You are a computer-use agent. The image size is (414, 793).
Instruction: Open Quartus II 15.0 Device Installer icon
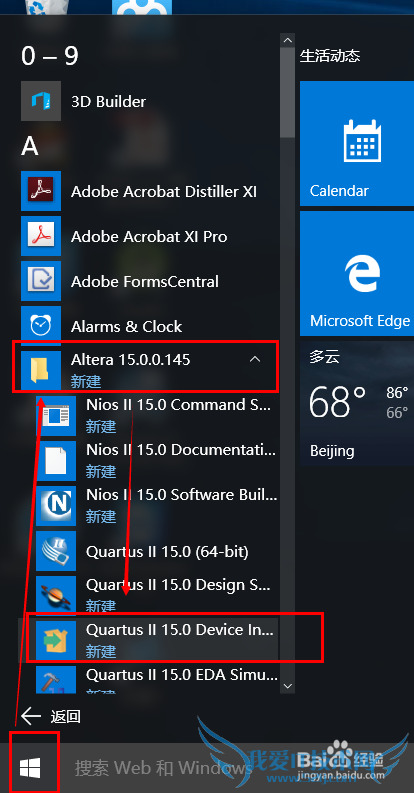(56, 641)
